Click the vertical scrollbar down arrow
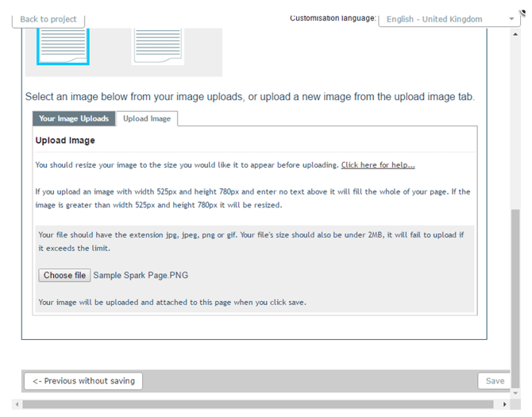Screen dimensions: 532x417 pos(515,394)
